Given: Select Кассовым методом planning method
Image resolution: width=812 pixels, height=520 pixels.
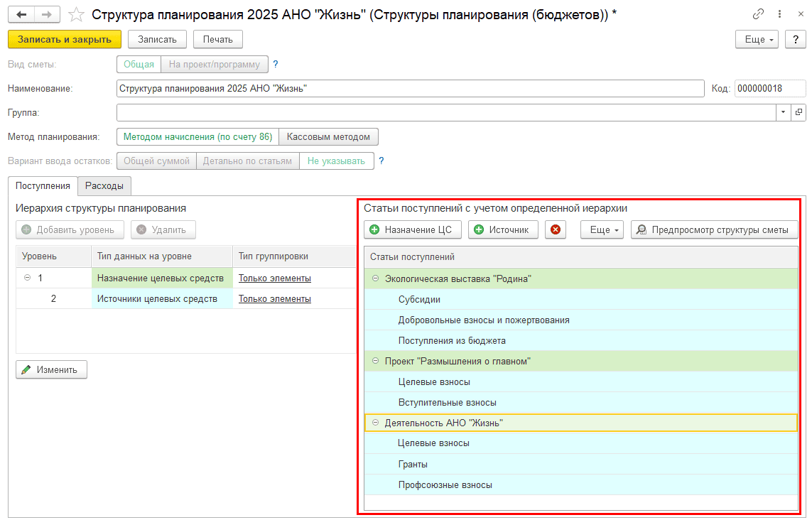Looking at the screenshot, I should coord(328,136).
